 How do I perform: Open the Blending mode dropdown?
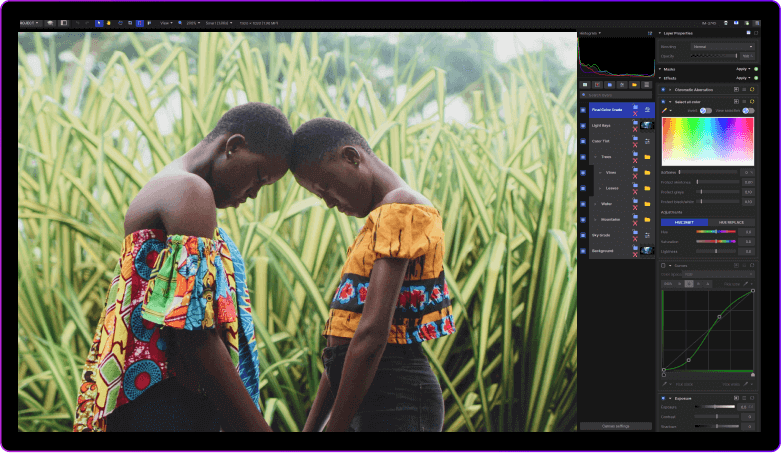pos(723,46)
